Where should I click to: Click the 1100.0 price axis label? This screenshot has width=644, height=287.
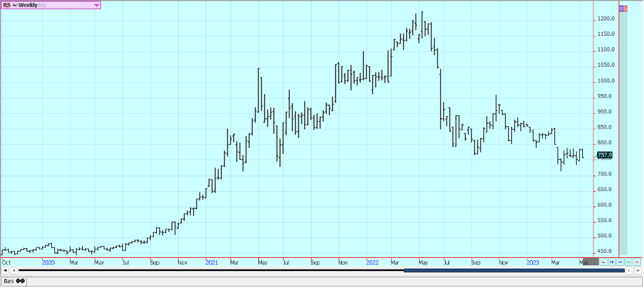click(606, 49)
